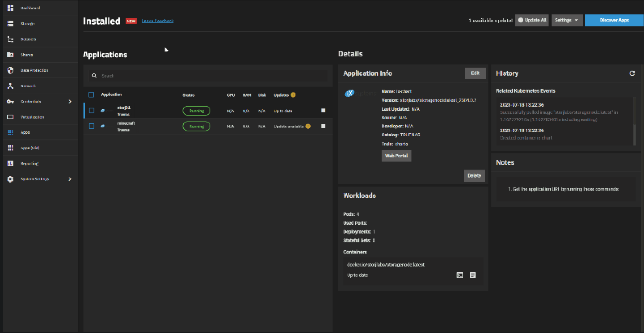This screenshot has height=333, width=644.
Task: Expand the Credentials menu chevron
Action: [x=70, y=101]
